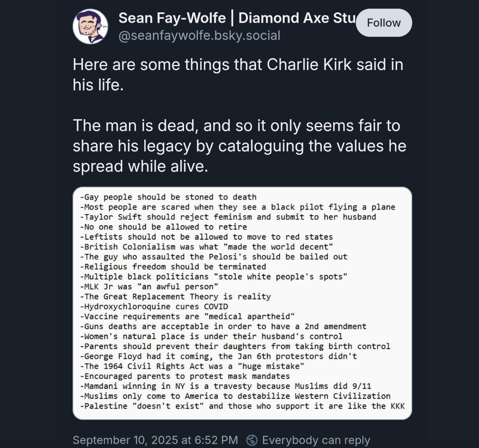Click the "Great Replacement Theory" line in image
The image size is (479, 448).
click(175, 296)
